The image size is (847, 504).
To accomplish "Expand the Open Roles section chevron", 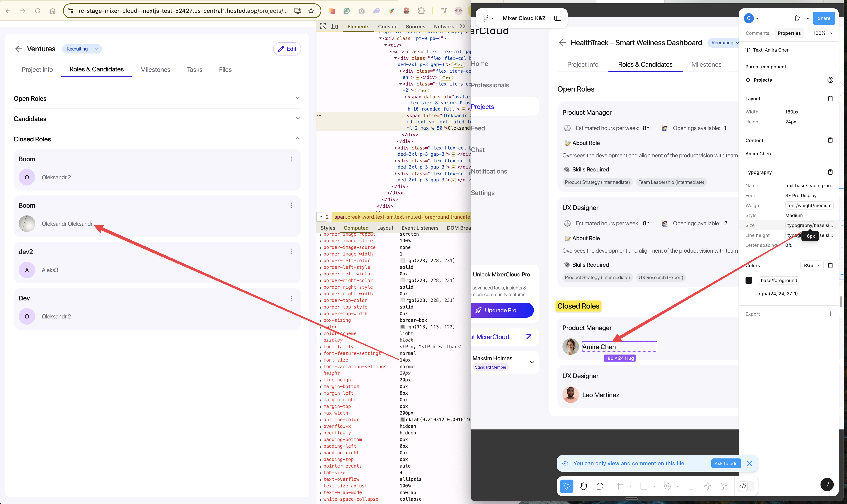I will (298, 98).
